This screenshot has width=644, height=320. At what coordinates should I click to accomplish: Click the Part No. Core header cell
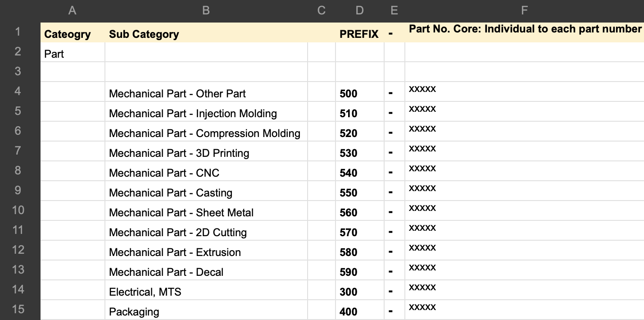click(x=524, y=29)
